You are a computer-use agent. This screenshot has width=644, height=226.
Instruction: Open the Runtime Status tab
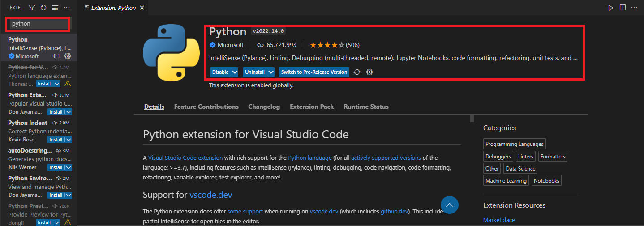click(x=366, y=107)
